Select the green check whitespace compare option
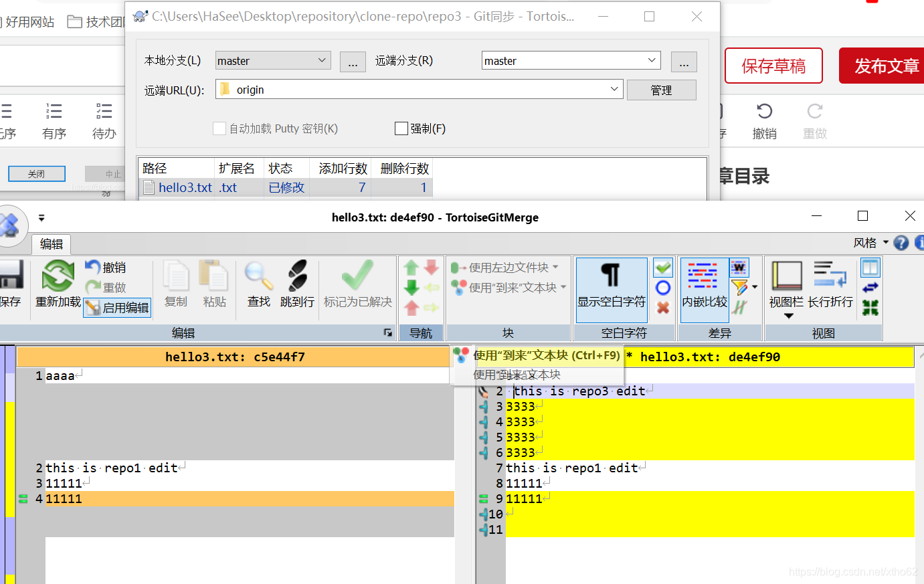This screenshot has height=584, width=924. (663, 268)
